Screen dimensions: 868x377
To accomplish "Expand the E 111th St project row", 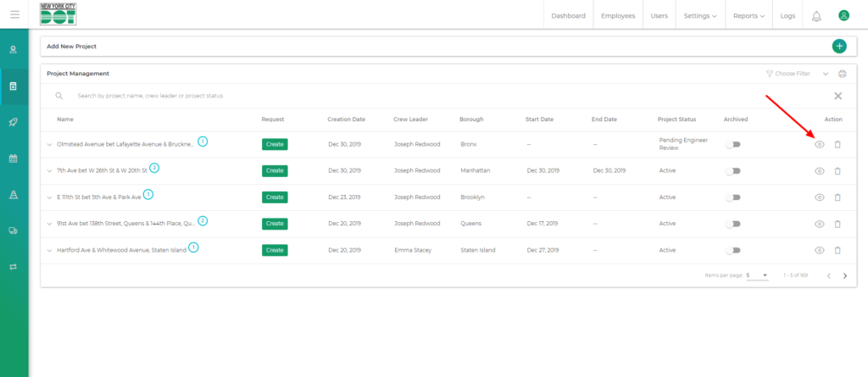I will point(50,198).
